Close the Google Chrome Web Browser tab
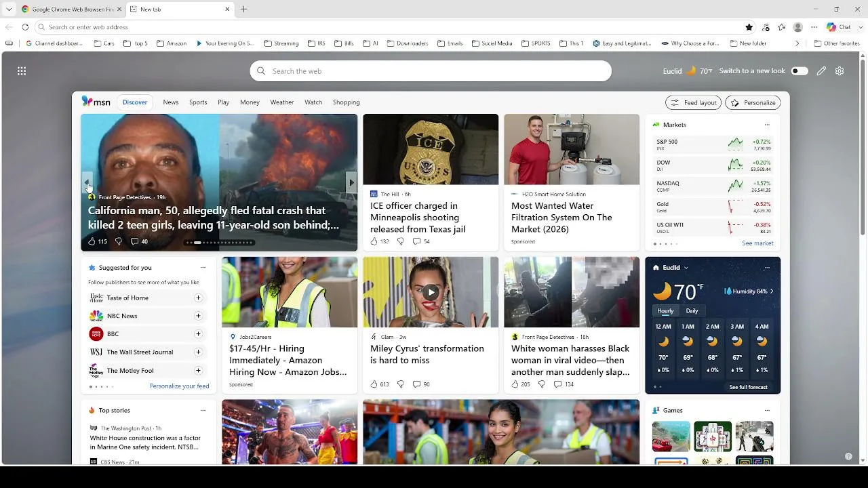This screenshot has height=488, width=868. [x=119, y=9]
